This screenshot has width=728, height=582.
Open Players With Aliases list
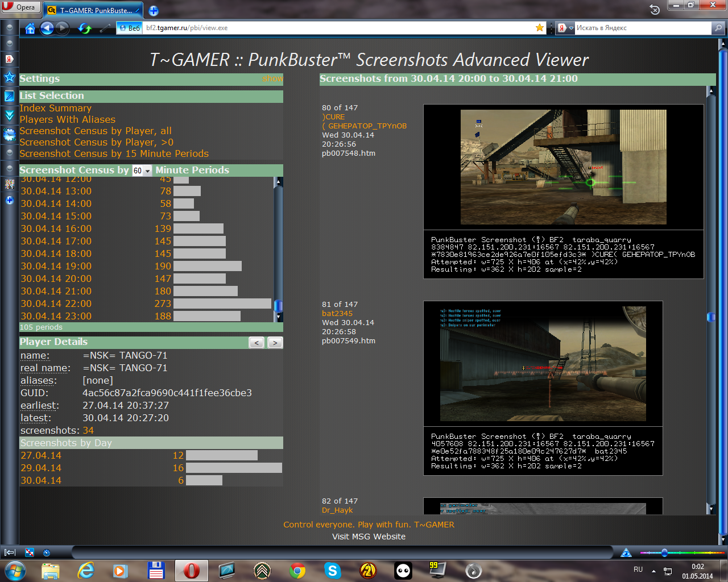[67, 119]
